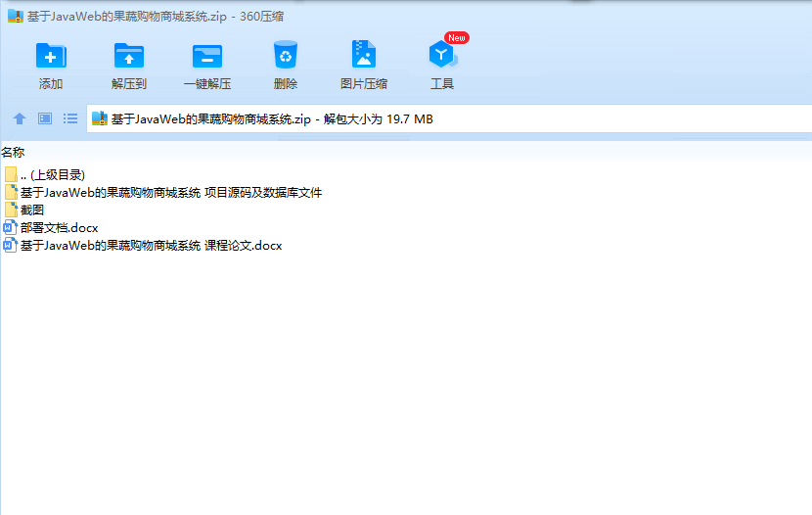812x515 pixels.
Task: Switch to list view mode
Action: 70,118
